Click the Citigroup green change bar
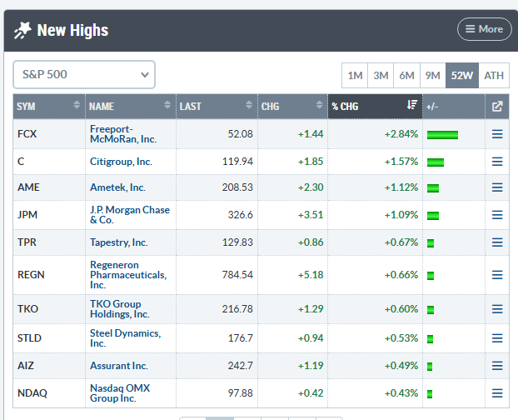The image size is (518, 420). pyautogui.click(x=436, y=162)
